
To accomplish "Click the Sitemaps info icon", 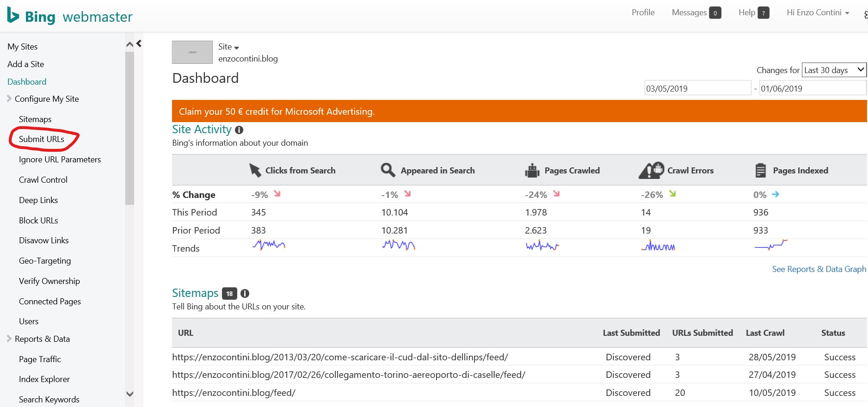I will [x=245, y=293].
